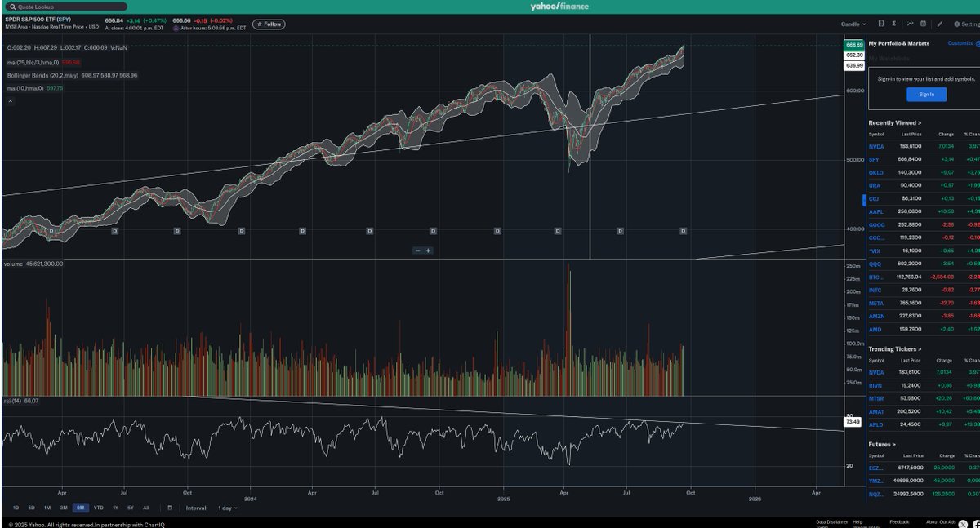Select the pencil draw tool
This screenshot has width=980, height=528.
(940, 24)
